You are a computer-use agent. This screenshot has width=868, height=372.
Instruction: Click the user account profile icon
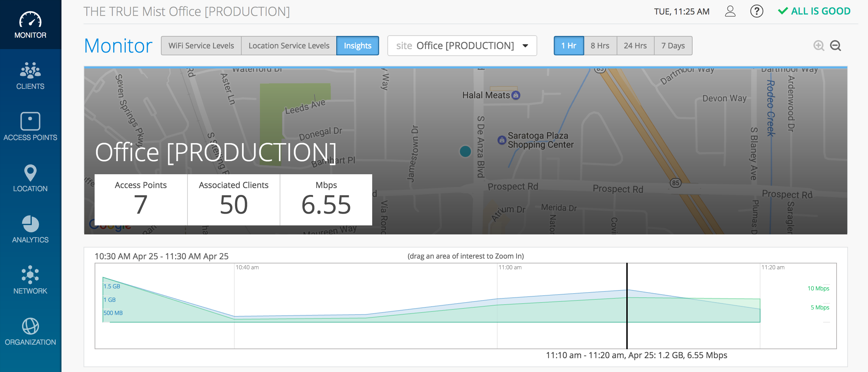point(730,11)
